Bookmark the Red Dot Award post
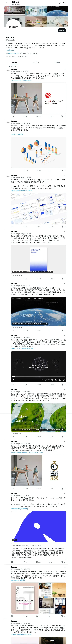 point(62,116)
